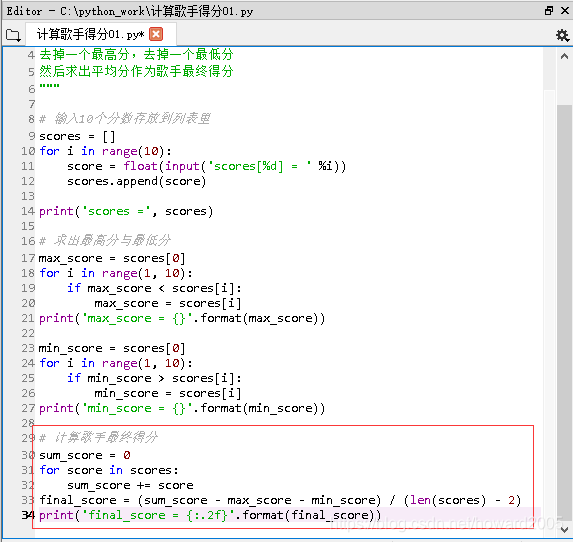Click line number 24 in the gutter
The width and height of the screenshot is (573, 542).
point(28,363)
